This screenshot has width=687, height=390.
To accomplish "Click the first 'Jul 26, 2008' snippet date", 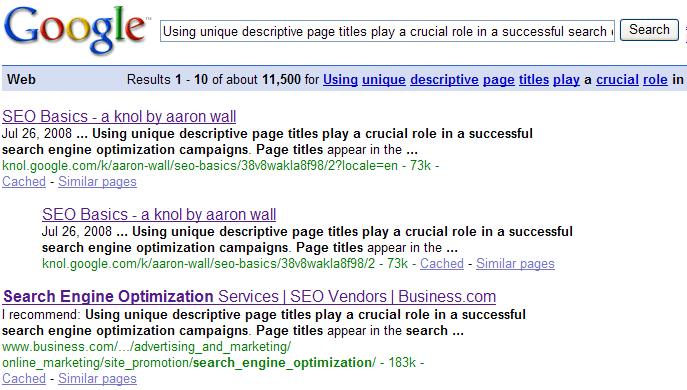I will coord(37,133).
